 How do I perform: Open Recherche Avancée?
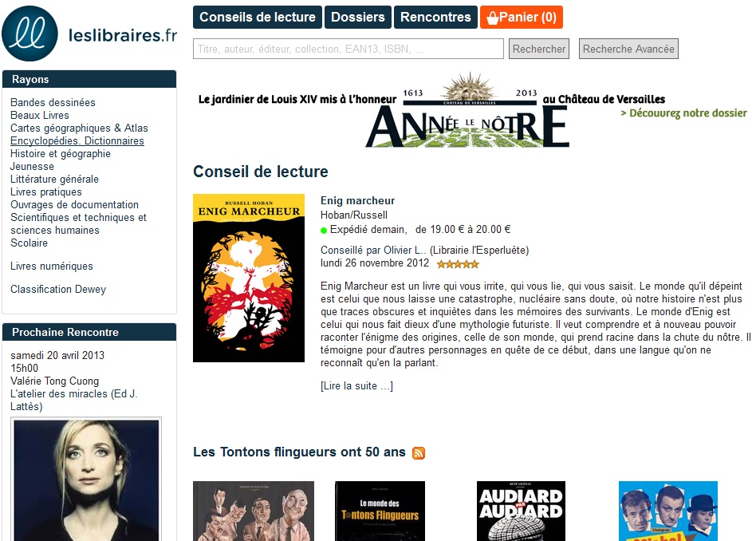point(628,49)
